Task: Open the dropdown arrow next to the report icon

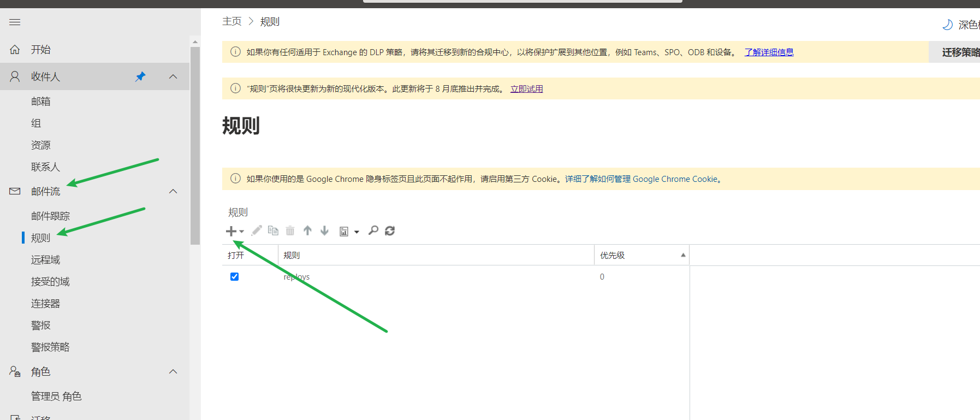Action: [x=357, y=232]
